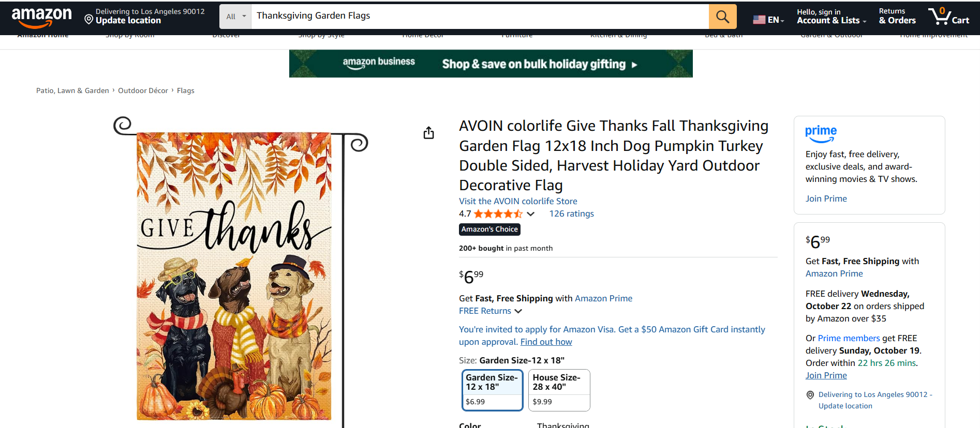The height and width of the screenshot is (428, 980).
Task: Click the Amazon logo
Action: pos(41,17)
